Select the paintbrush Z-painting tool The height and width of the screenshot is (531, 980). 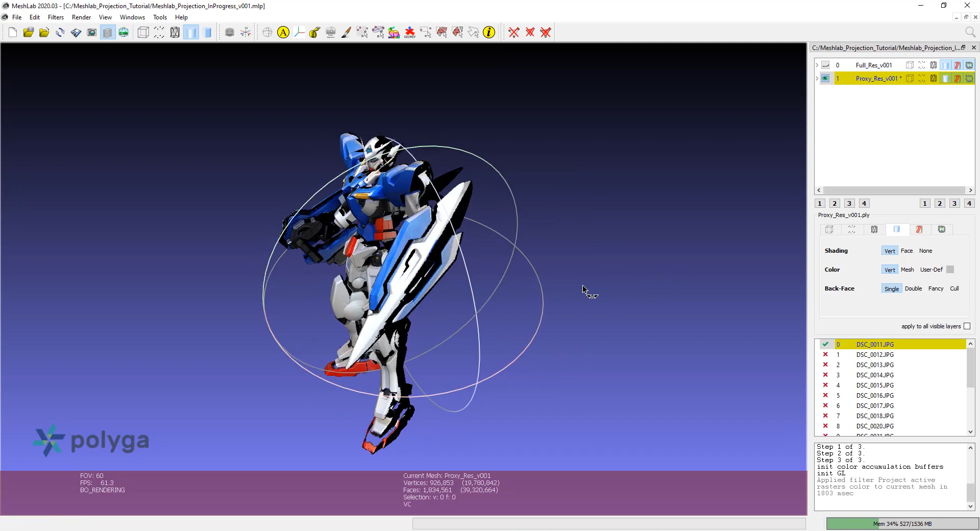[x=347, y=33]
